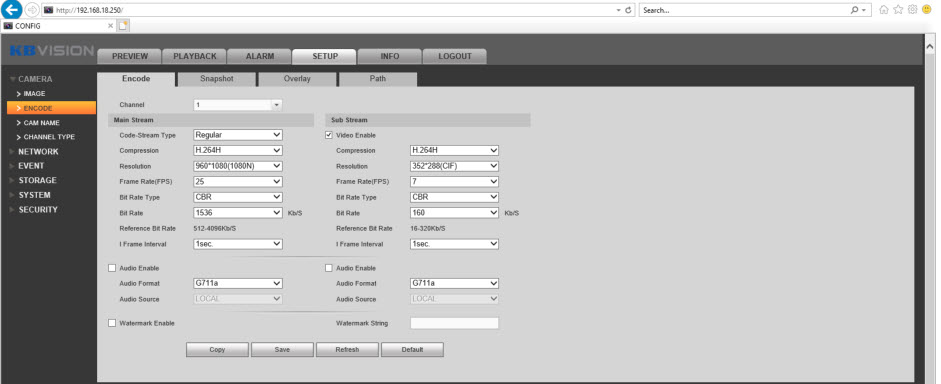Screen dimensions: 941x384
Task: Expand the EVENT section
Action: point(31,166)
